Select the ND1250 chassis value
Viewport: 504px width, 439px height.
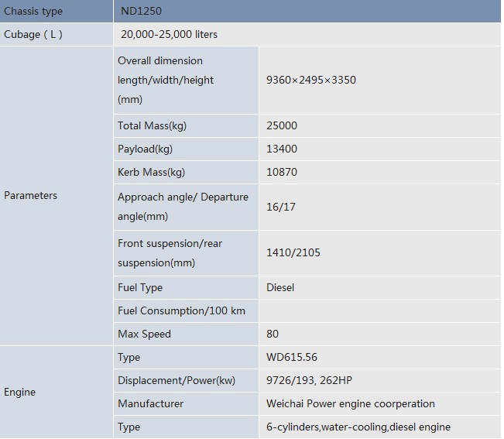pos(142,12)
